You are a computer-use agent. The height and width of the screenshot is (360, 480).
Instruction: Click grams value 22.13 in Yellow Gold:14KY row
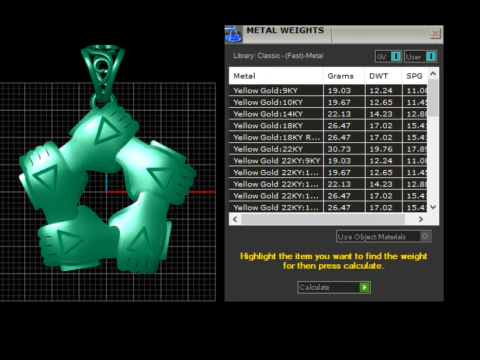click(x=339, y=114)
